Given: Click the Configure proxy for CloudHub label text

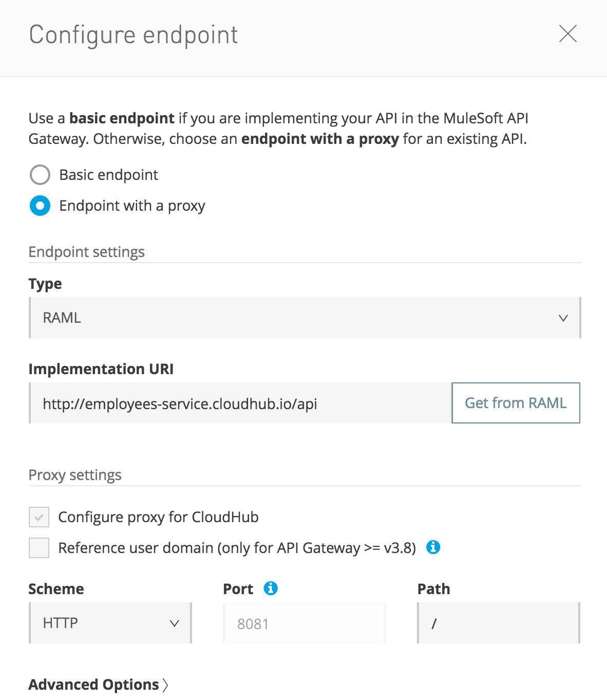Looking at the screenshot, I should tap(158, 517).
